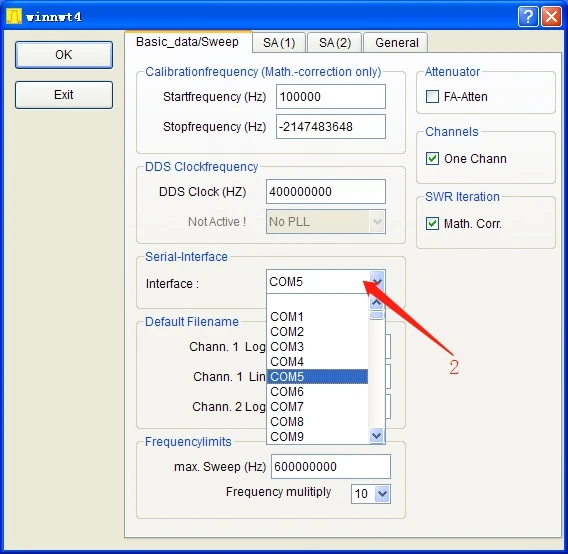Click the Startfrequency (Hz) input field
Screen dimensions: 568x554
coord(331,97)
